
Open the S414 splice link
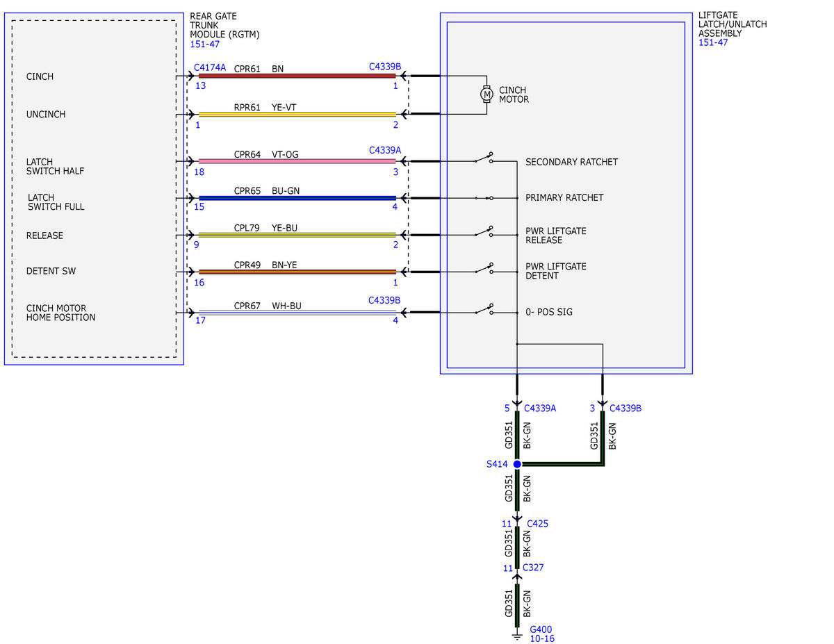pos(498,463)
